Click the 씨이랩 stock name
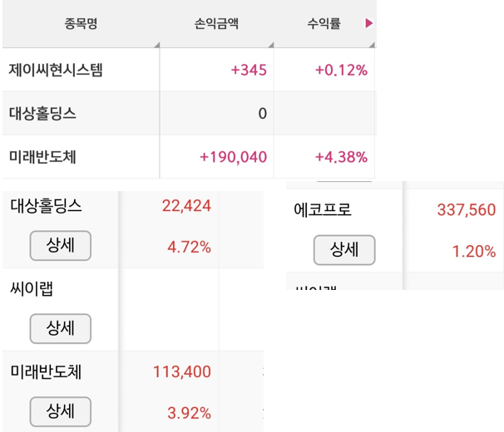The height and width of the screenshot is (432, 504). (x=32, y=289)
